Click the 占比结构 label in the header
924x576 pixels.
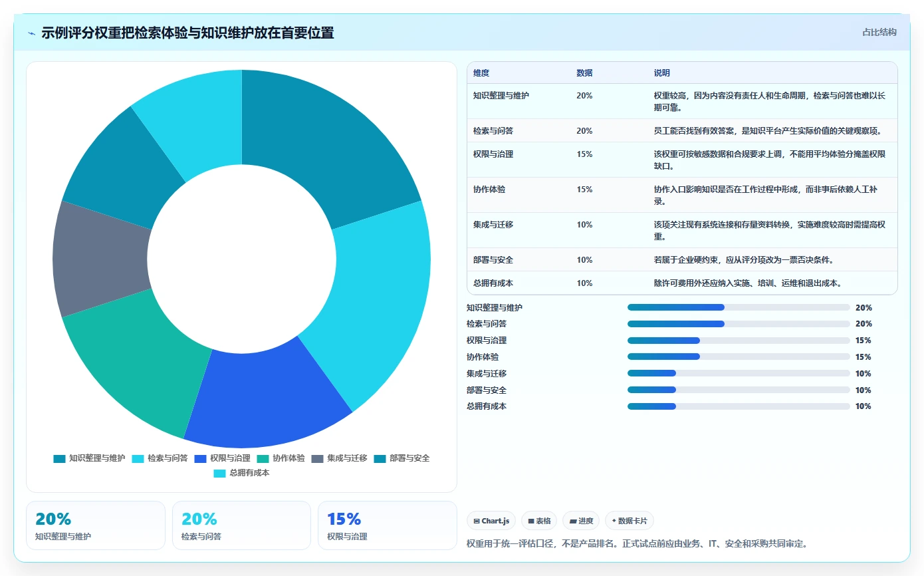pyautogui.click(x=879, y=32)
